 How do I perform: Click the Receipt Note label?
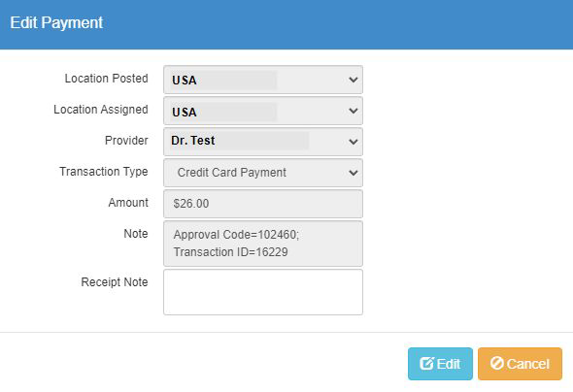point(115,282)
